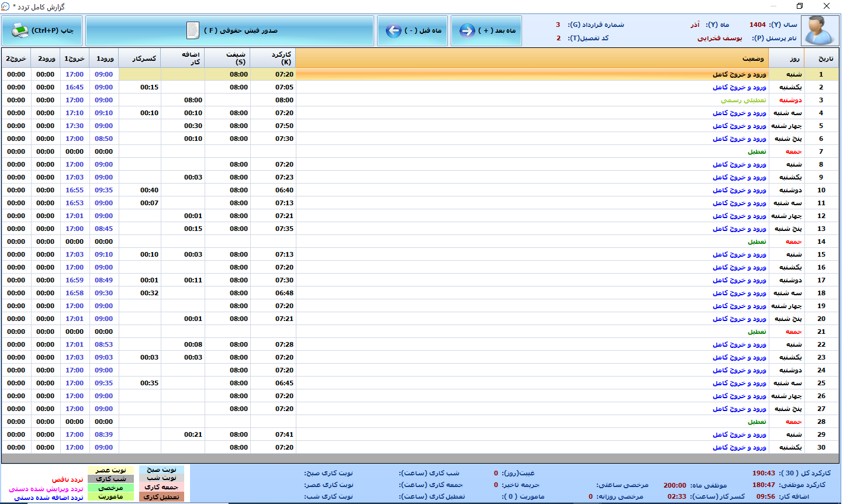The height and width of the screenshot is (504, 843).
Task: Click the نوبت صبح legend color swatch
Action: tap(161, 470)
